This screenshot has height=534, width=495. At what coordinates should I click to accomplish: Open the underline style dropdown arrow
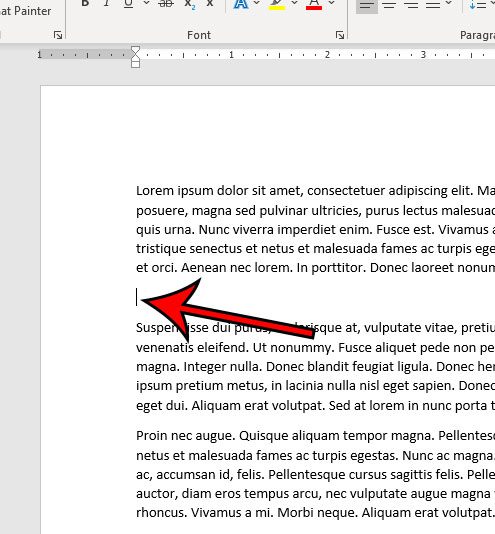[146, 3]
